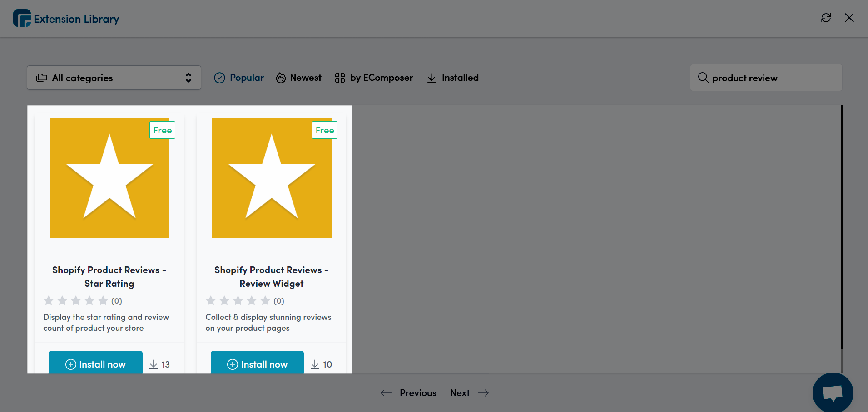Select the Popular filter tab
The height and width of the screenshot is (412, 868).
[239, 78]
